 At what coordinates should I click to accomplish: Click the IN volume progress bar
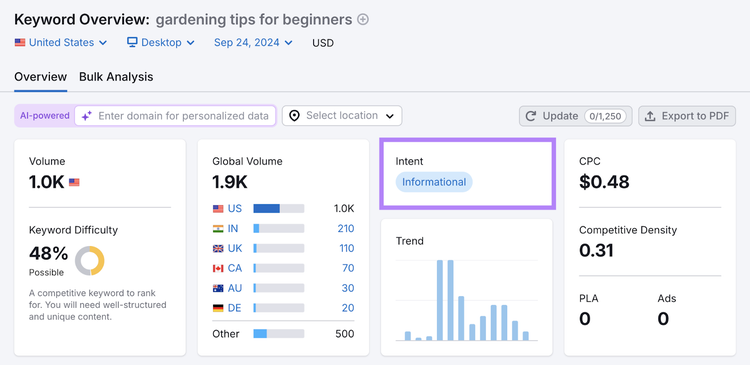[x=279, y=229]
